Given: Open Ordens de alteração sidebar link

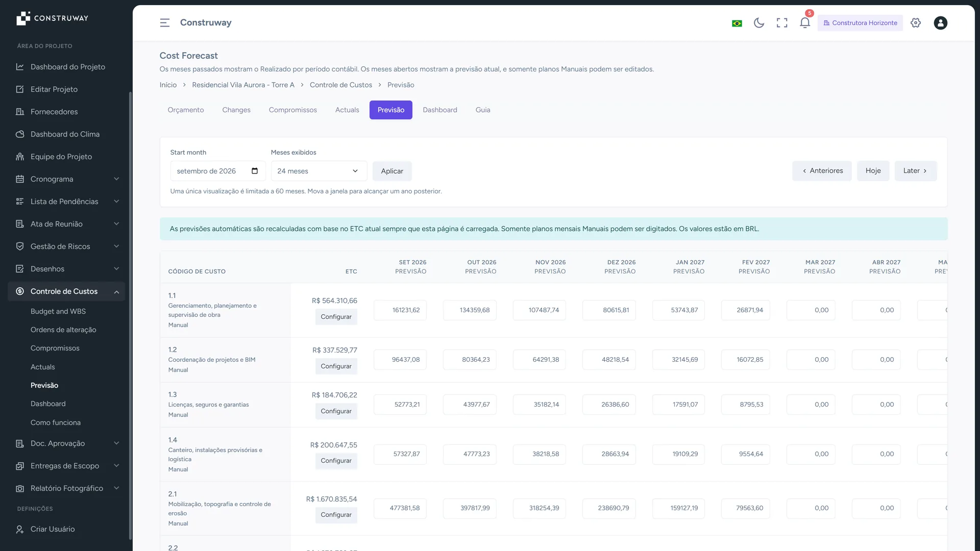Looking at the screenshot, I should (x=63, y=330).
